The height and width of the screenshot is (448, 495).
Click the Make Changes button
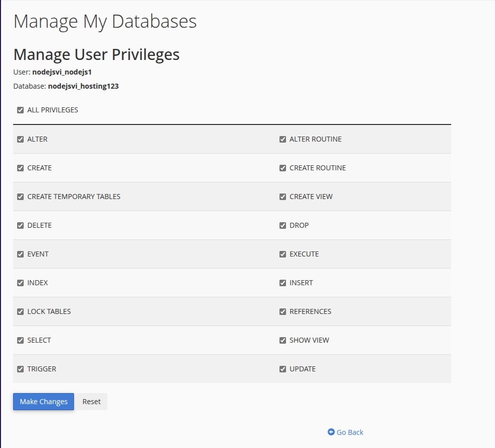pyautogui.click(x=44, y=402)
